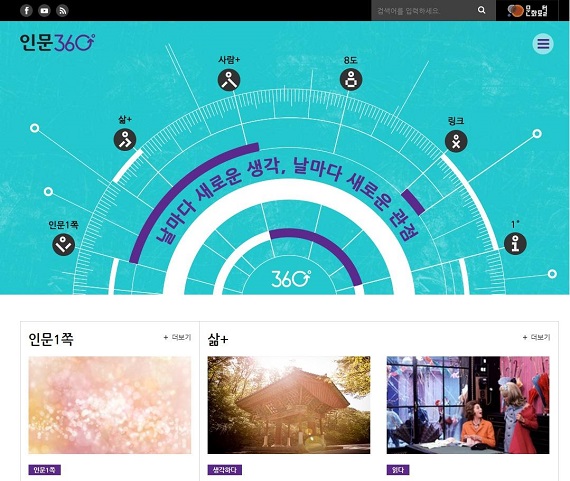
Task: Click the purple 생각하다 tag
Action: coord(225,470)
